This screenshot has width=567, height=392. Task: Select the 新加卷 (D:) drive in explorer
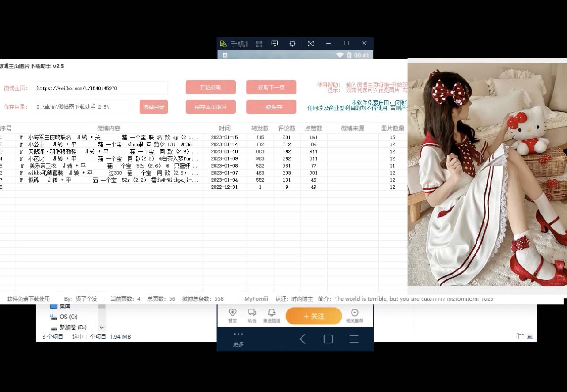pyautogui.click(x=73, y=328)
